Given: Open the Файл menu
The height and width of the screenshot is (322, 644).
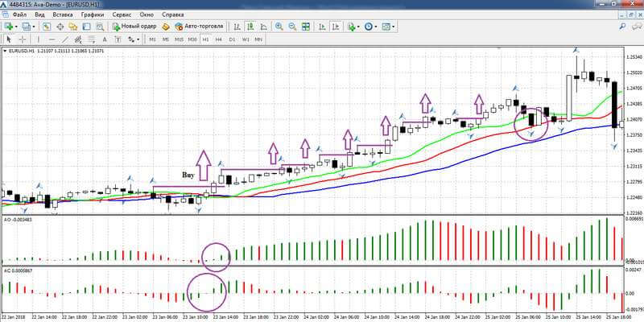Looking at the screenshot, I should click(x=19, y=14).
